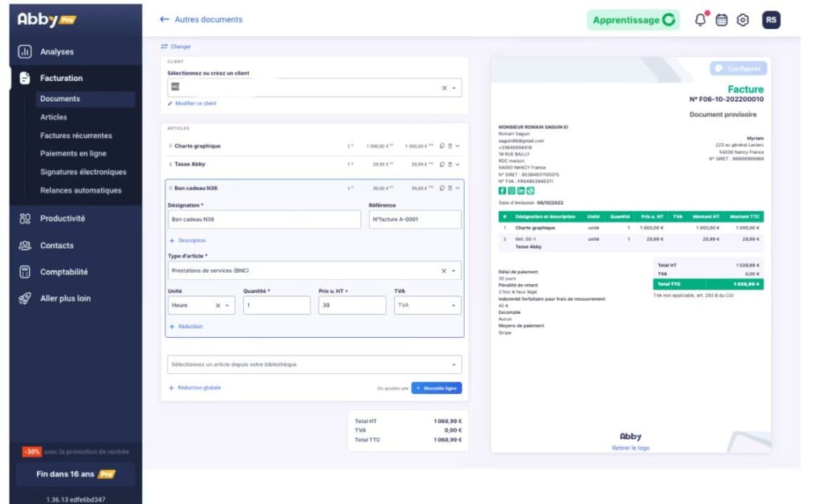Click the Contacts people icon
822x504 pixels.
(x=25, y=246)
